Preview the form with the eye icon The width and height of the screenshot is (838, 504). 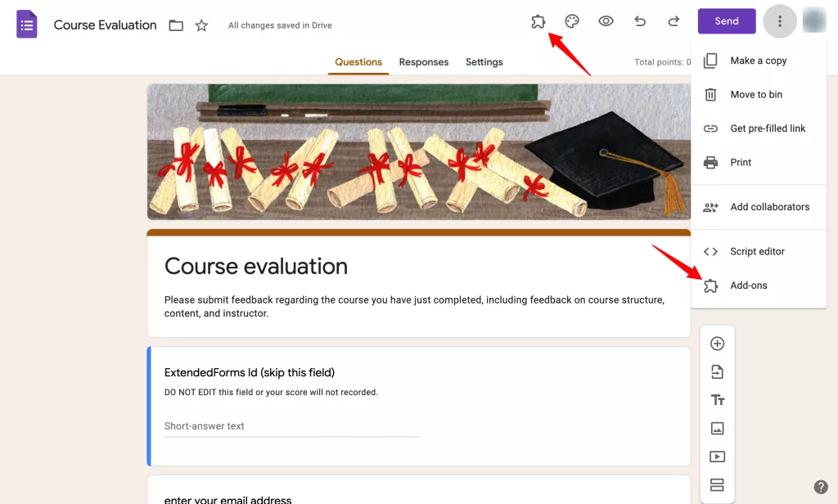click(606, 22)
